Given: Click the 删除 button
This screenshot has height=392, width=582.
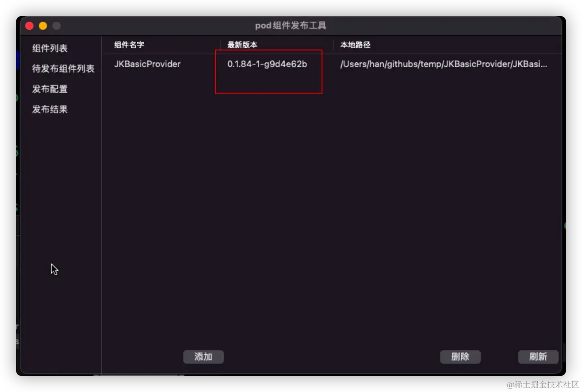Looking at the screenshot, I should click(x=460, y=357).
